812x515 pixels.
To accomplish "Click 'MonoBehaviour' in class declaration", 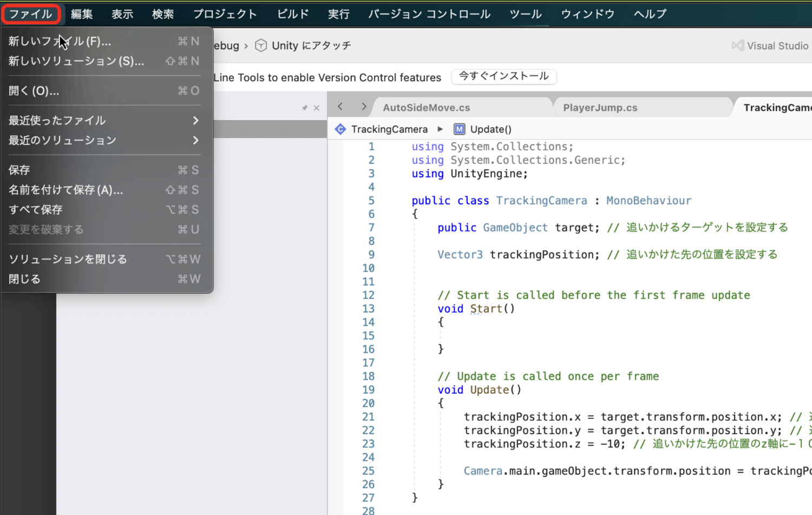I will click(649, 201).
